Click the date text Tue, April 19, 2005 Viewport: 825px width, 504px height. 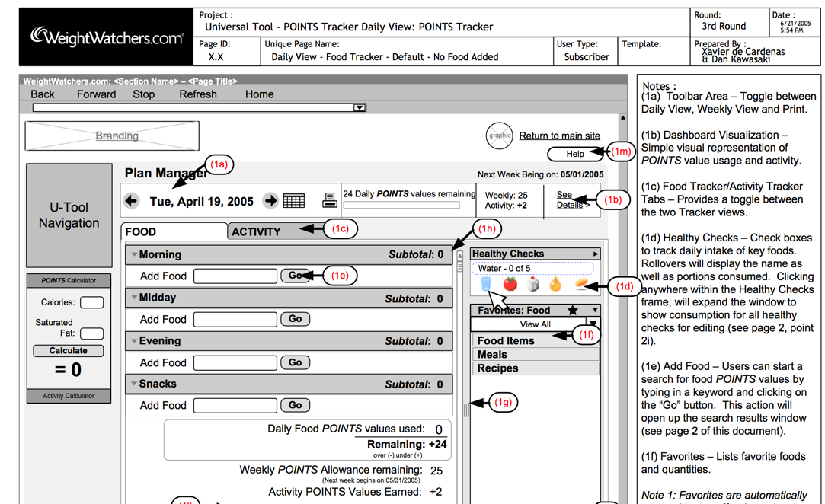click(202, 202)
